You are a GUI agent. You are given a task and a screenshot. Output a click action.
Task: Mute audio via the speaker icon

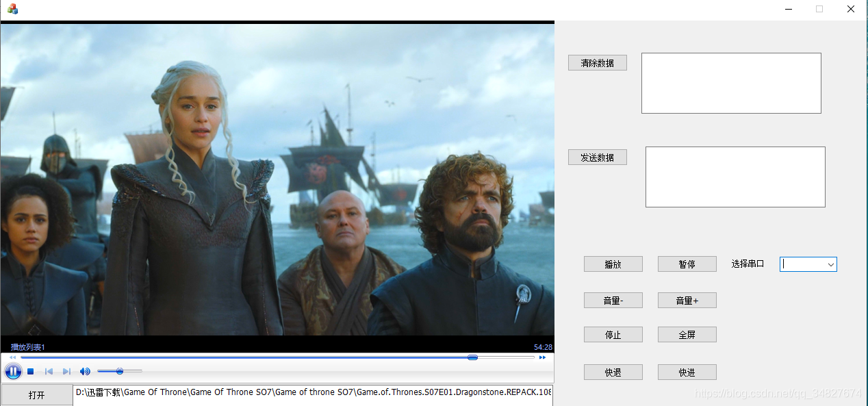(x=85, y=372)
